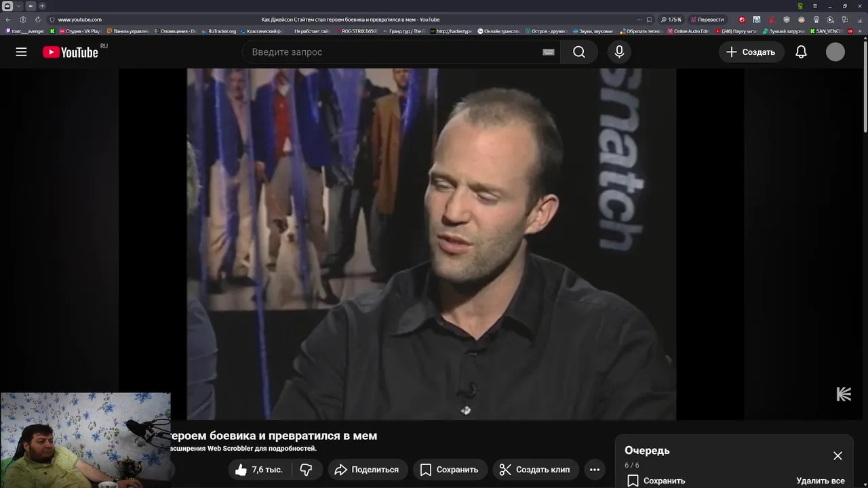This screenshot has height=488, width=868.
Task: Click the magnifier search button
Action: coord(579,52)
